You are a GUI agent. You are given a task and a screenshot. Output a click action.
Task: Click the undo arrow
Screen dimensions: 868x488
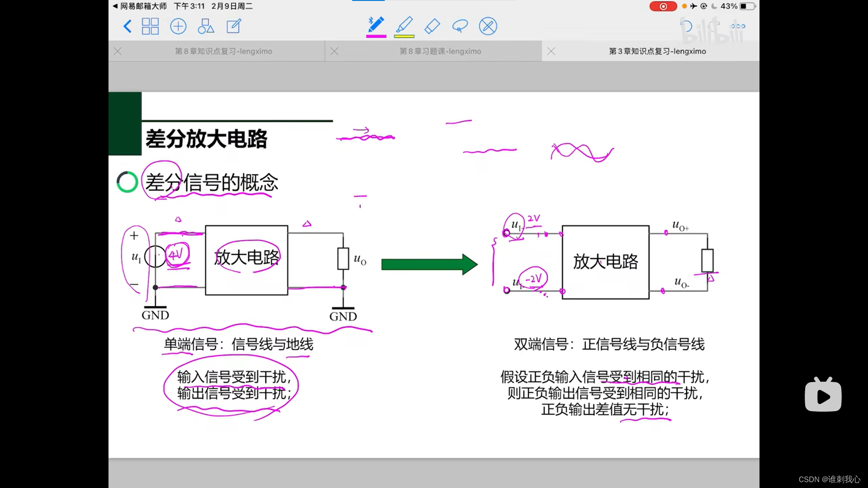(686, 26)
